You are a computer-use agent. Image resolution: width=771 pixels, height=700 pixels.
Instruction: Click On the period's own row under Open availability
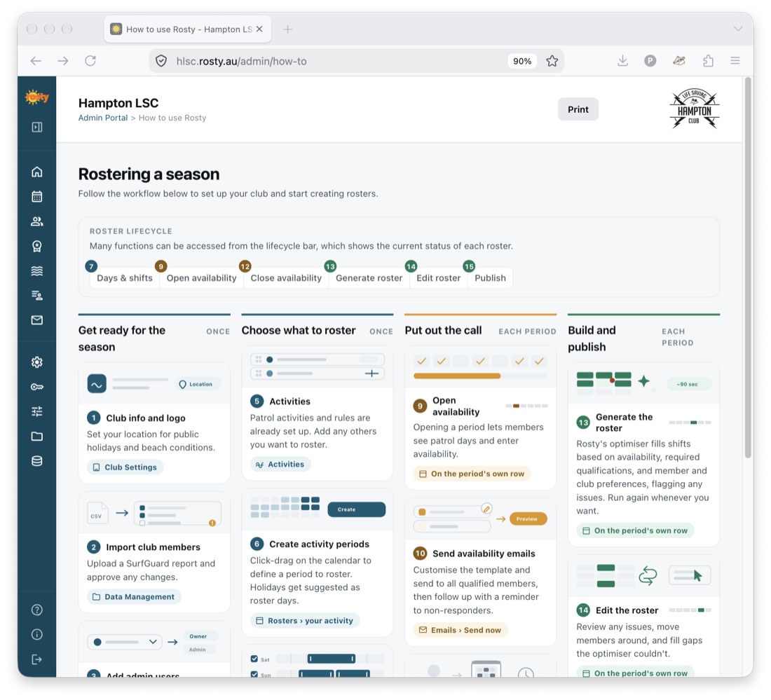pyautogui.click(x=472, y=474)
